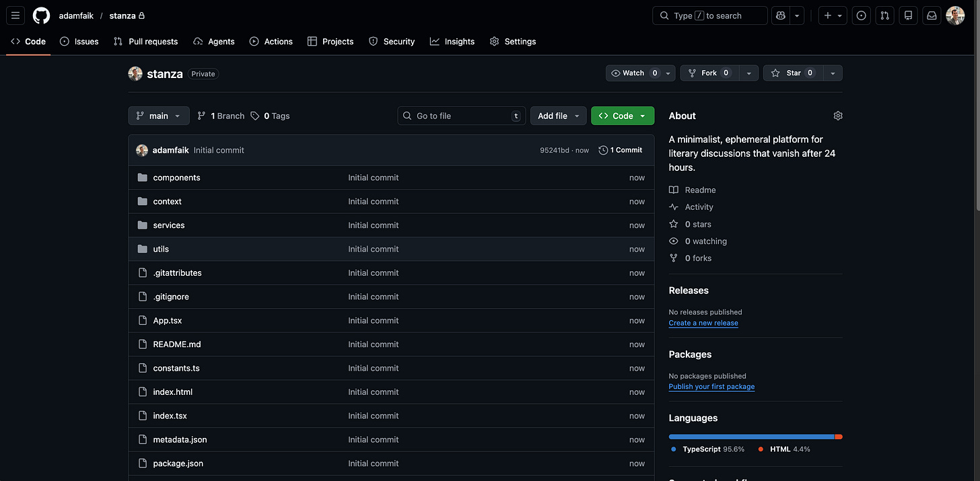Open the Insights tab
This screenshot has height=481, width=980.
tap(452, 41)
